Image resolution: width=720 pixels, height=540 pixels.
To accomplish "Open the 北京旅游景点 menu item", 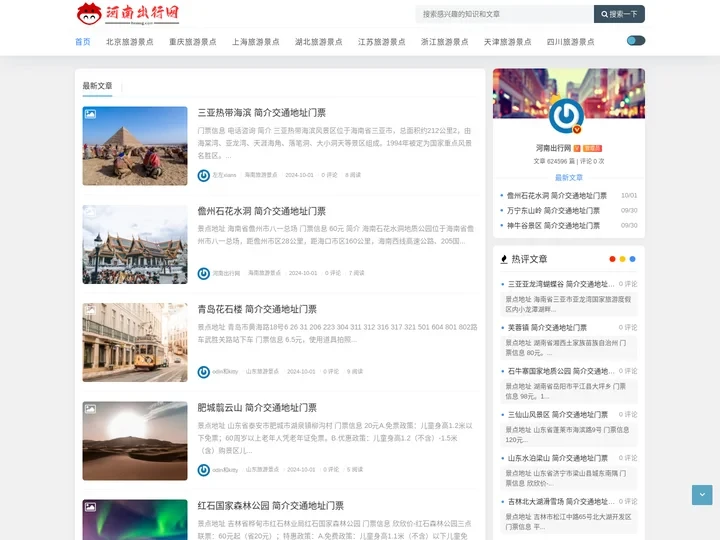I will coord(129,42).
